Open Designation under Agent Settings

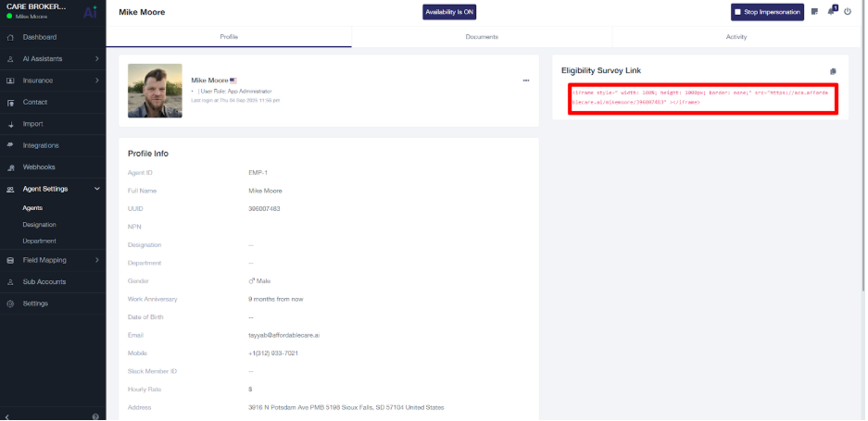tap(40, 225)
